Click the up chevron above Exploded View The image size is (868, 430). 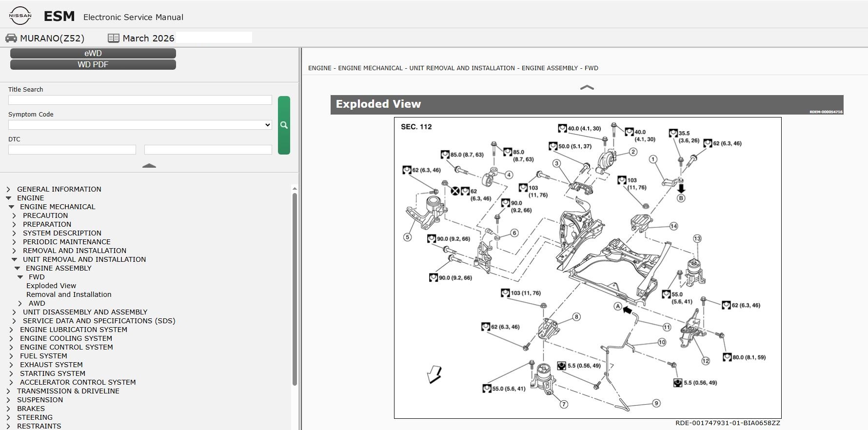point(587,88)
